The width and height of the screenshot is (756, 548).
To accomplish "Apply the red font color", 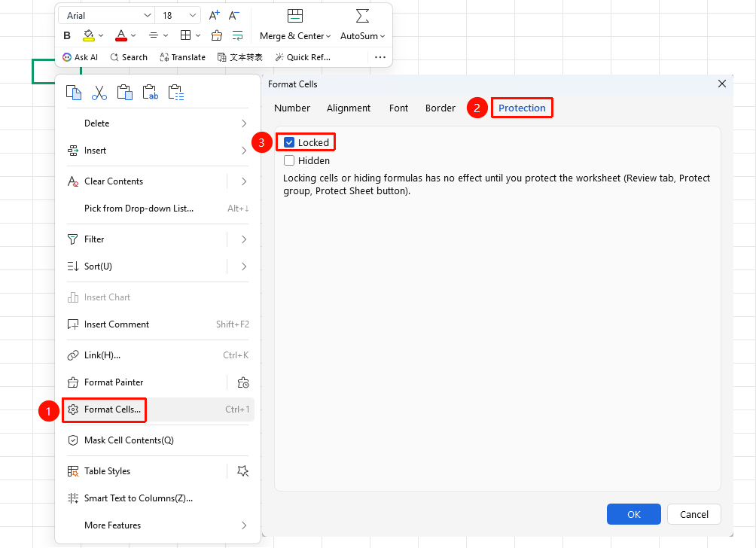I will [121, 35].
